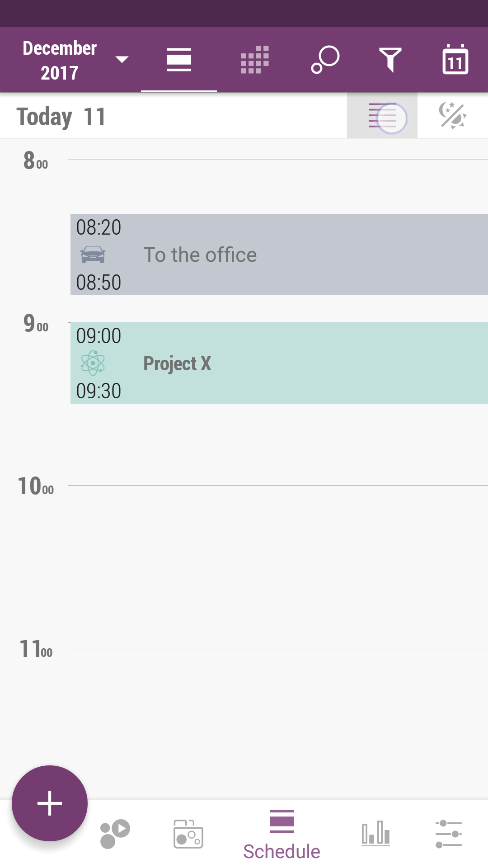This screenshot has height=868, width=488.
Task: Open the statistics bar chart tab
Action: point(375,833)
